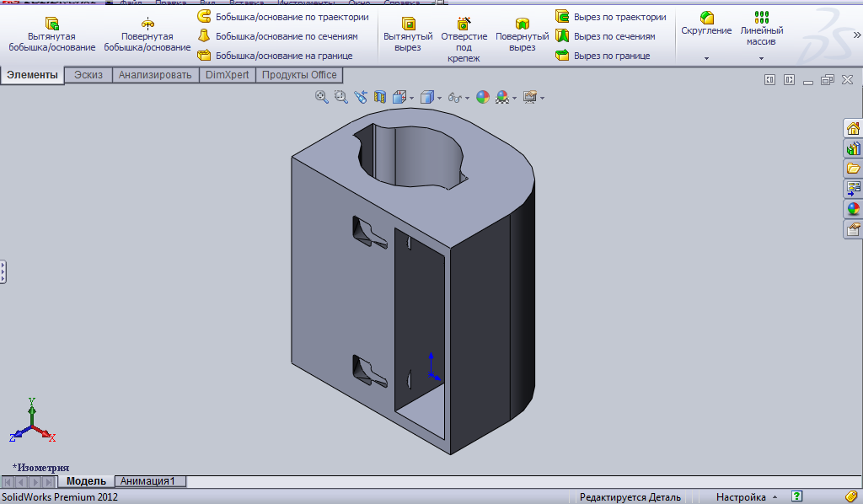Toggle the Section View icon
Viewport: 863px width, 504px height.
[x=380, y=98]
